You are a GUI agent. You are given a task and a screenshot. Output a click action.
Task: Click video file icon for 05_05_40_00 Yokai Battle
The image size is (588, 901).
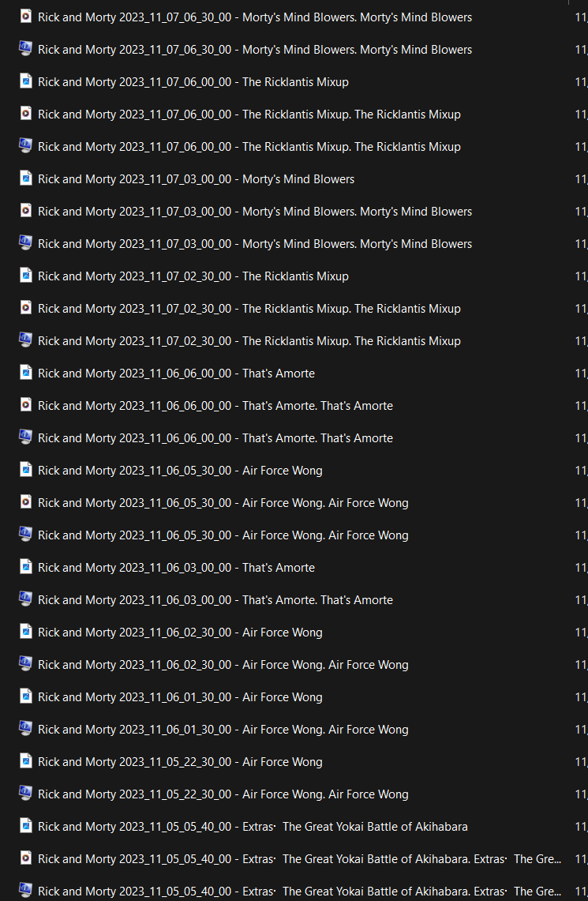(25, 858)
